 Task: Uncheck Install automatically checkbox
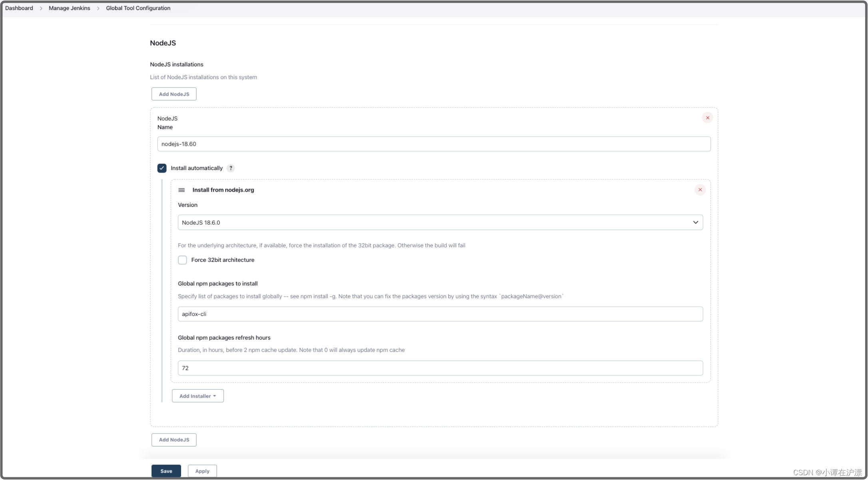[162, 168]
